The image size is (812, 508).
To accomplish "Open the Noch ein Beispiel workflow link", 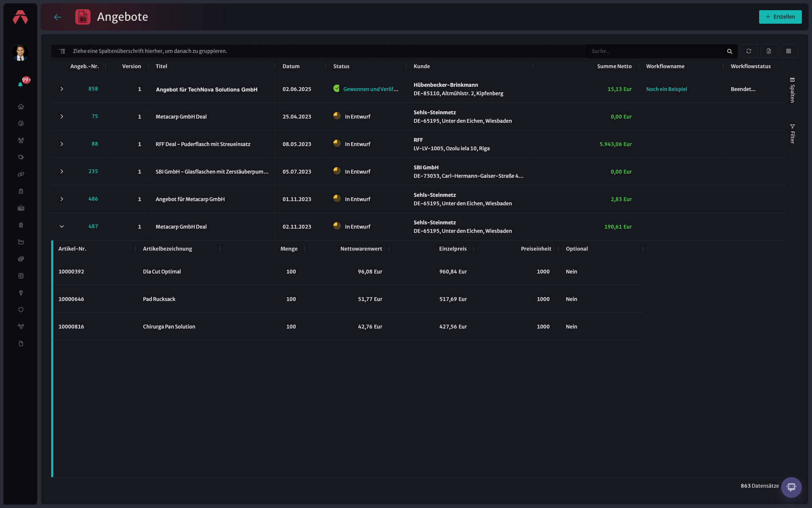I will [667, 89].
